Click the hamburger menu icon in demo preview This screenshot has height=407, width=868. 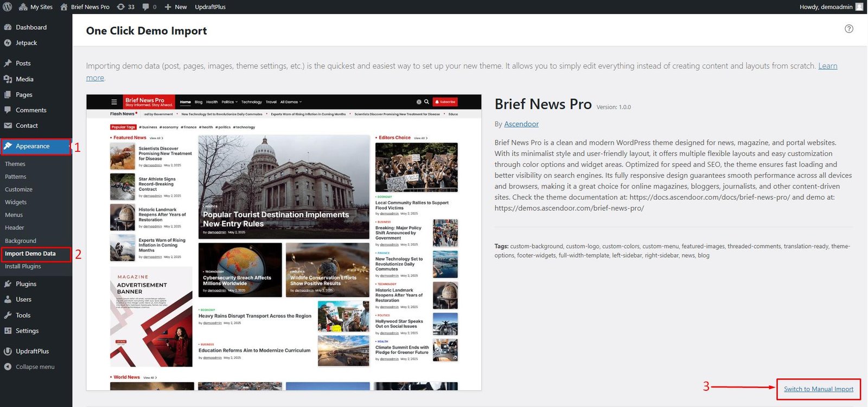click(114, 102)
